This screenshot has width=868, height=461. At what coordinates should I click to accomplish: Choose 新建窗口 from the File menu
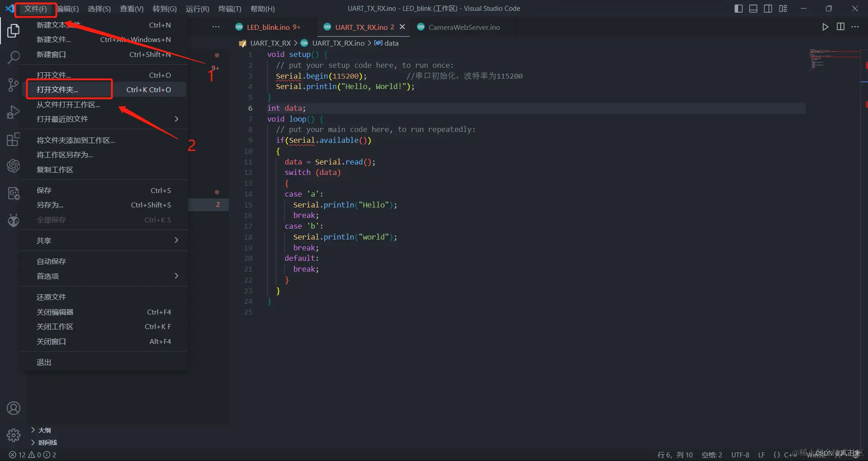(x=104, y=54)
